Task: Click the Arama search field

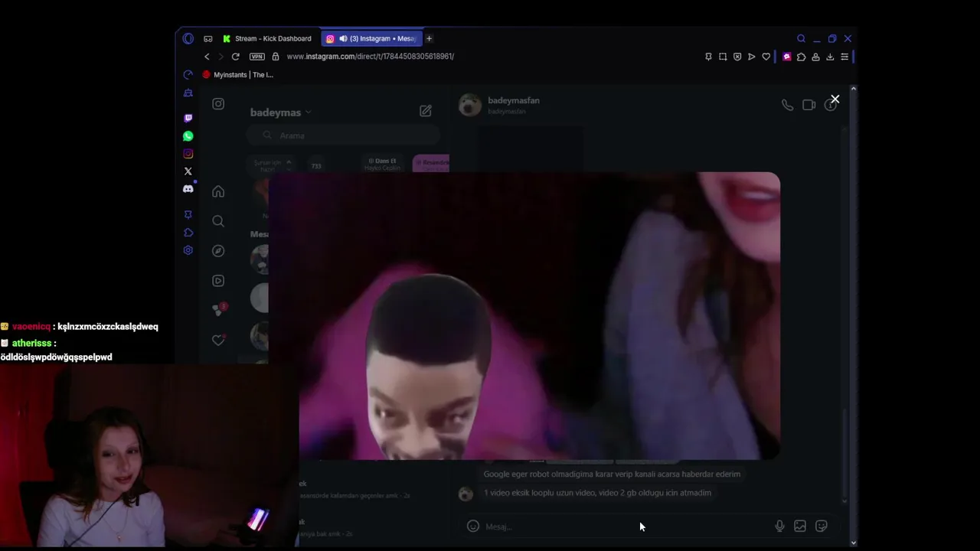Action: [x=343, y=135]
